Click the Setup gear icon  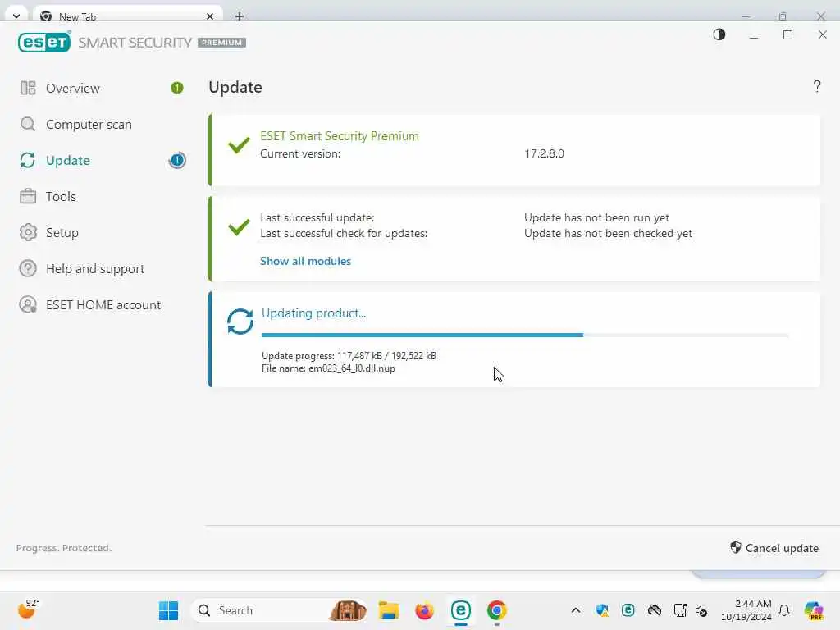(28, 232)
